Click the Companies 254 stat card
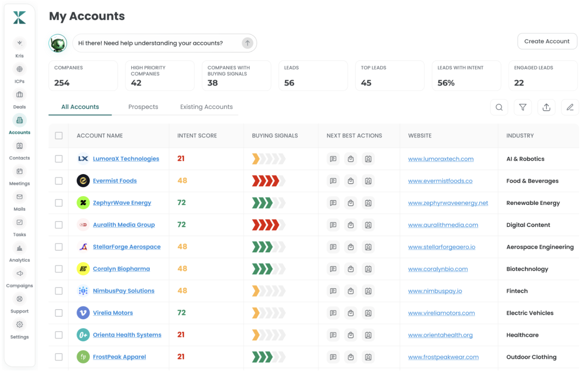 [x=83, y=76]
